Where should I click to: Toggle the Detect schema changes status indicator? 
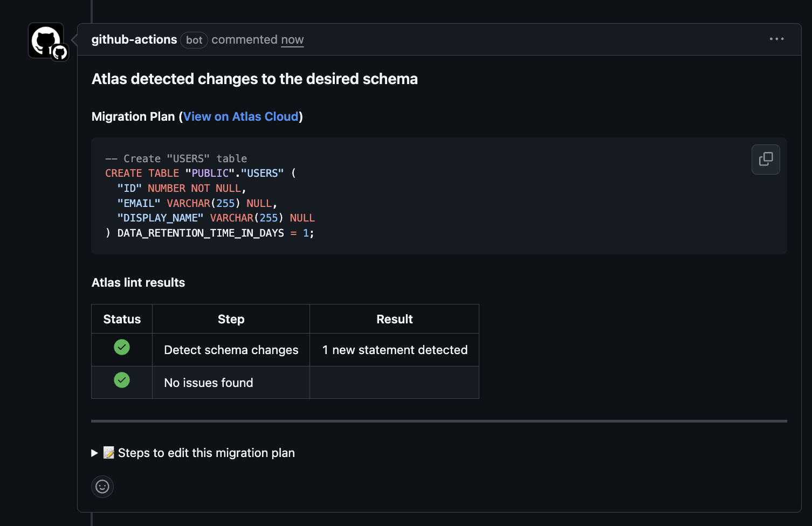pos(121,348)
